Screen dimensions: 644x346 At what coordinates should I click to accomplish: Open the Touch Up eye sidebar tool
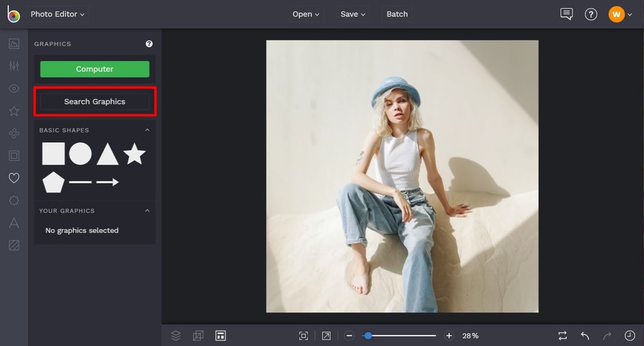pyautogui.click(x=14, y=88)
